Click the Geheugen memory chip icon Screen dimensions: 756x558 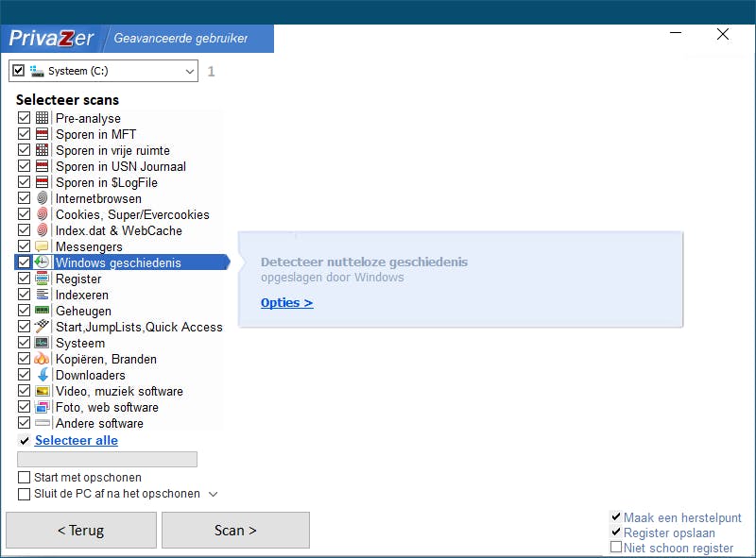click(x=42, y=311)
